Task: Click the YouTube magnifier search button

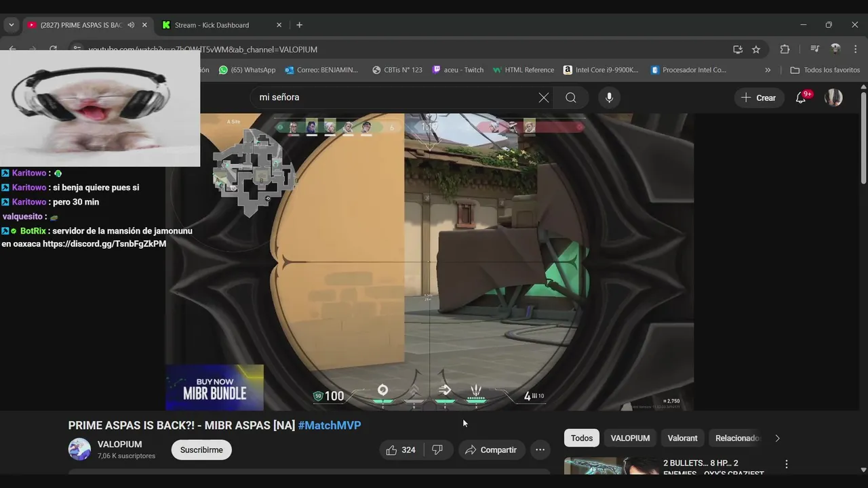Action: click(x=571, y=98)
